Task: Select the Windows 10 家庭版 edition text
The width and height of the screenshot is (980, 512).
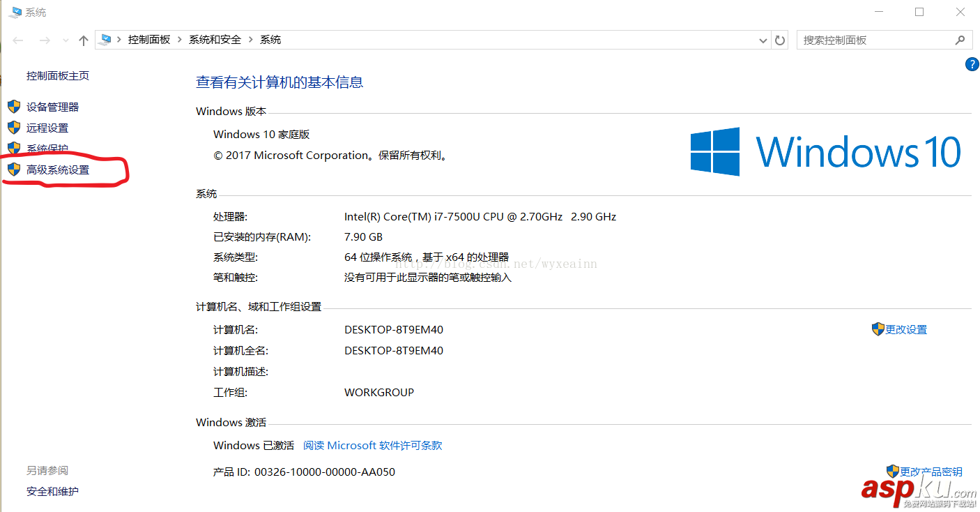Action: point(261,134)
